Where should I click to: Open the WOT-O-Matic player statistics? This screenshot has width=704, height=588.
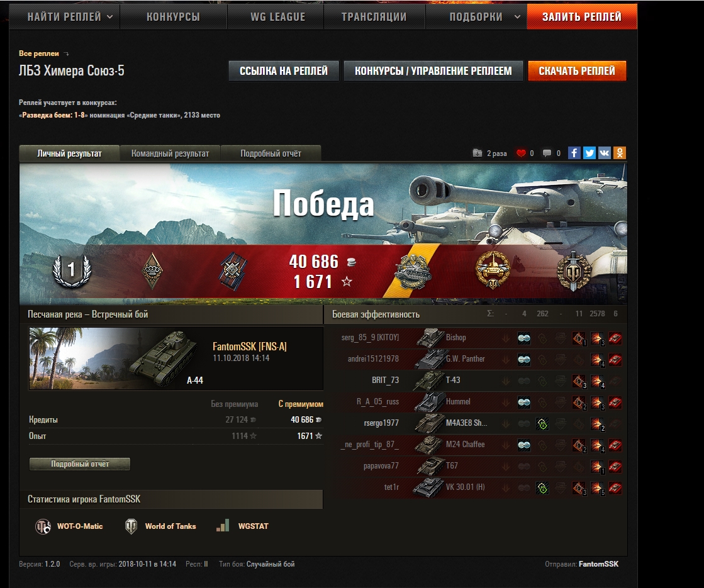(x=80, y=526)
